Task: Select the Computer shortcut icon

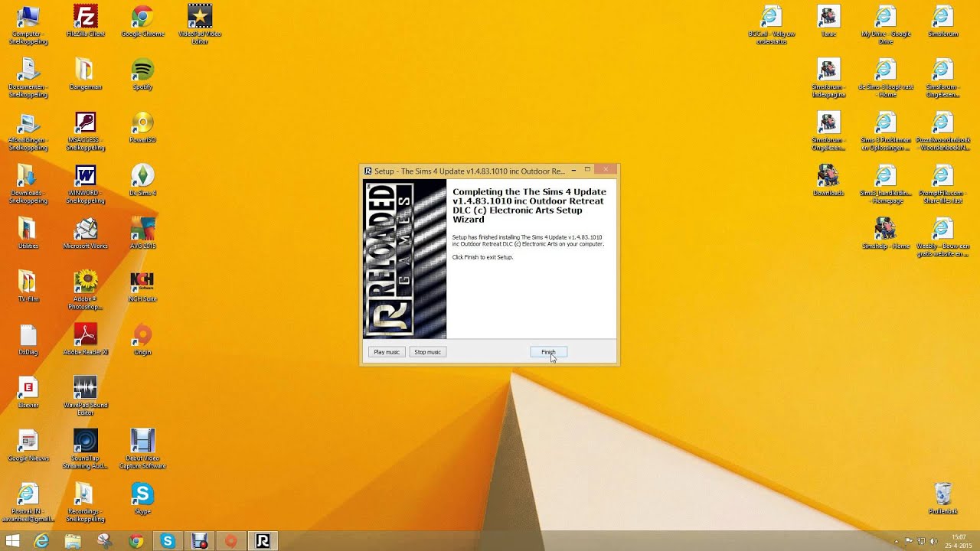Action: pos(28,24)
